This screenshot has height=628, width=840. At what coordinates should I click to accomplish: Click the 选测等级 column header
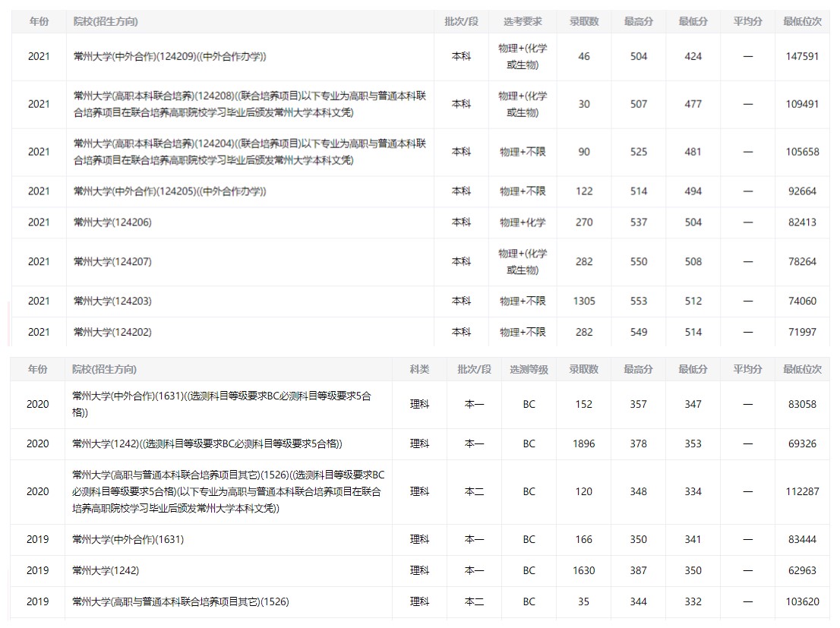(529, 369)
